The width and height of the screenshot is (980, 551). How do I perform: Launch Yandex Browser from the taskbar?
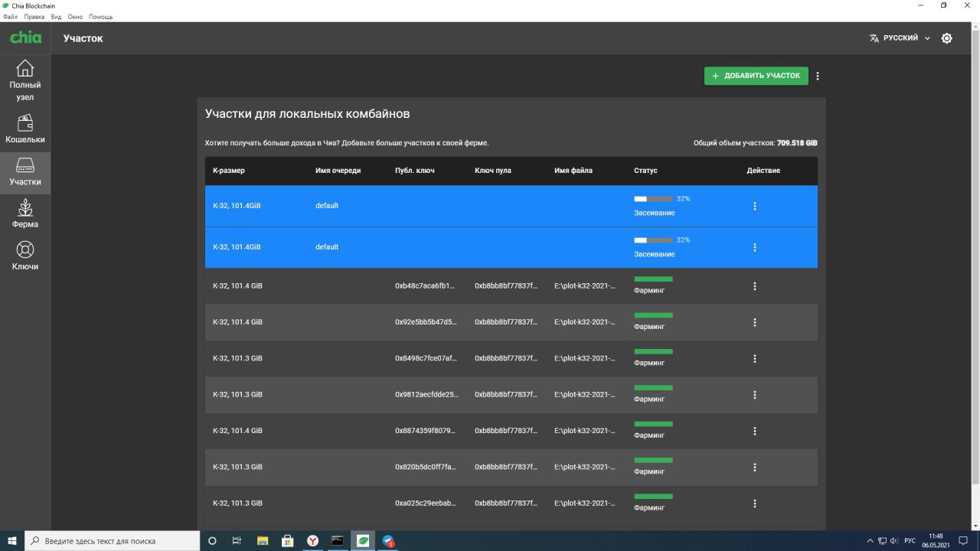click(x=314, y=541)
